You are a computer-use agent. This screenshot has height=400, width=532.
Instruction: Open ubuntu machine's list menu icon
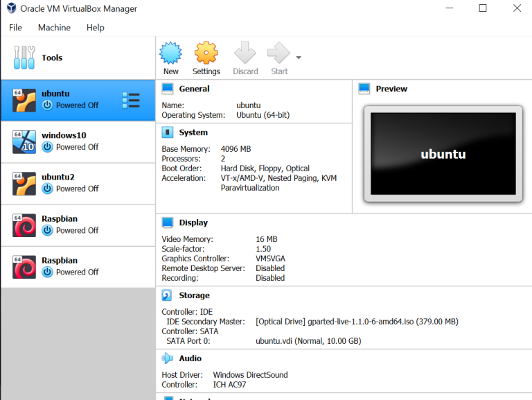[x=131, y=100]
